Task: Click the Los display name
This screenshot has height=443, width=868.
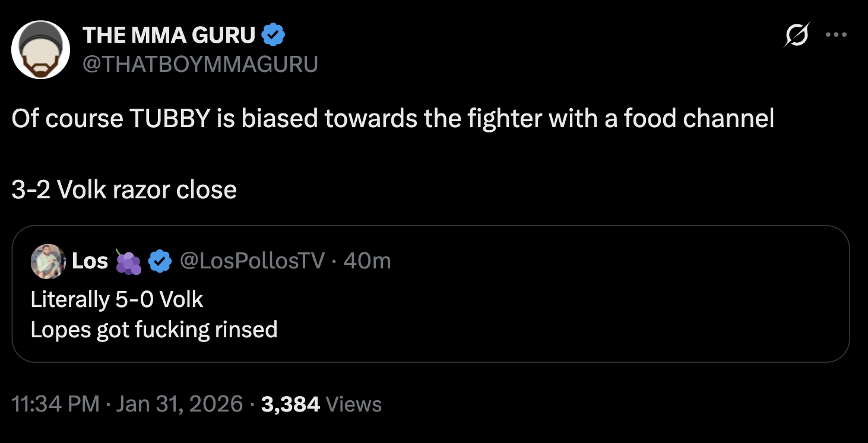Action: [90, 261]
